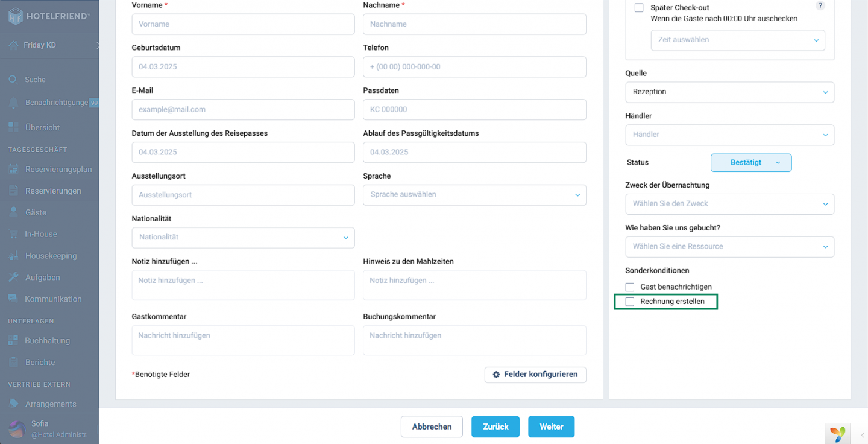Screen dimensions: 868x444
Task: Click the Yii debug toolbar logo
Action: (x=838, y=434)
